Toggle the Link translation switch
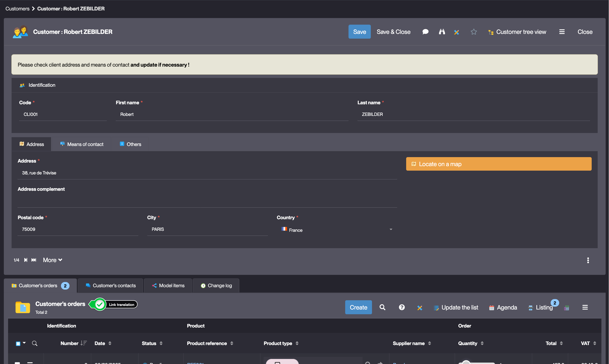 [100, 304]
